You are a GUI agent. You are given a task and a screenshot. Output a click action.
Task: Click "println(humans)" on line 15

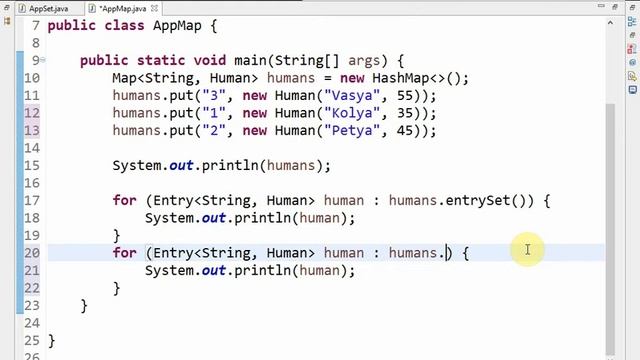coord(262,166)
